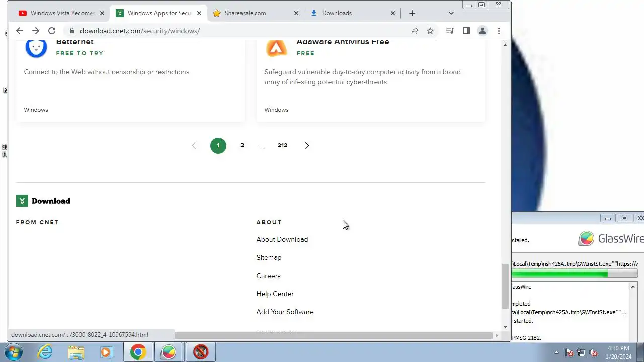The width and height of the screenshot is (644, 362).
Task: Jump to pagination page 212
Action: point(283,145)
